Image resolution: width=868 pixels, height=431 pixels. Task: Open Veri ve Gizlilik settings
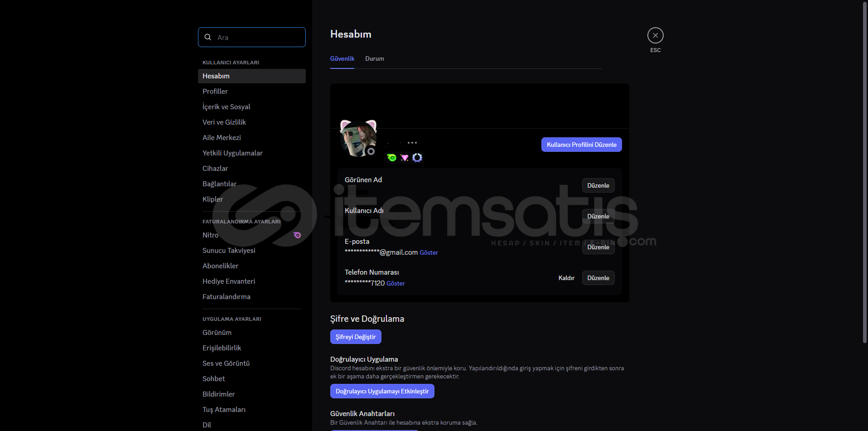[224, 122]
